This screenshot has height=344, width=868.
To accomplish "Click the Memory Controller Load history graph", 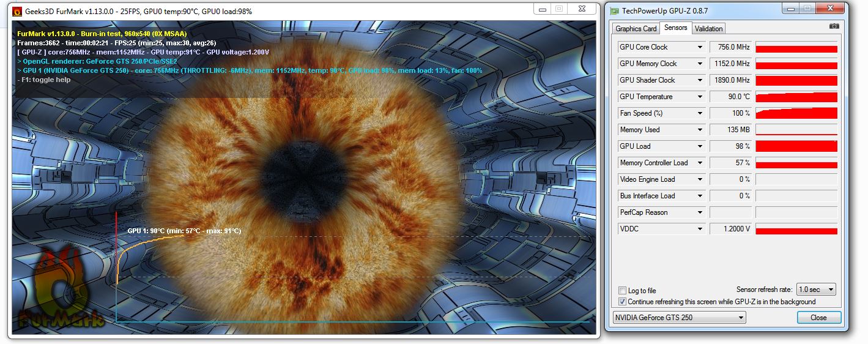I will pyautogui.click(x=796, y=163).
